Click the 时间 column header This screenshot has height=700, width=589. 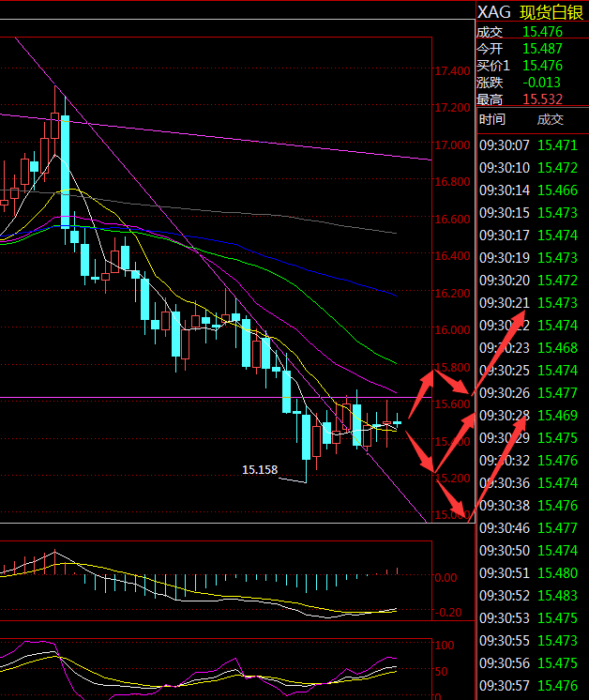coord(491,119)
